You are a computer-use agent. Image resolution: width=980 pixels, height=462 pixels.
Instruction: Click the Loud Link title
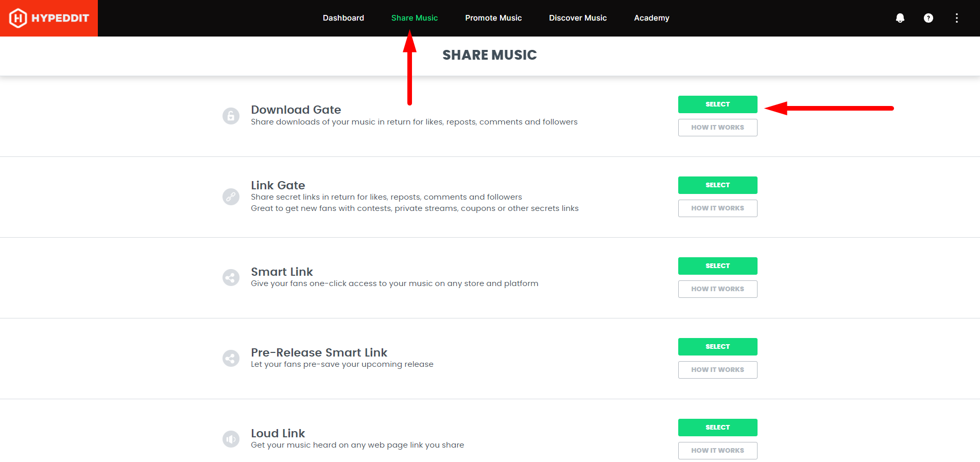(x=278, y=433)
